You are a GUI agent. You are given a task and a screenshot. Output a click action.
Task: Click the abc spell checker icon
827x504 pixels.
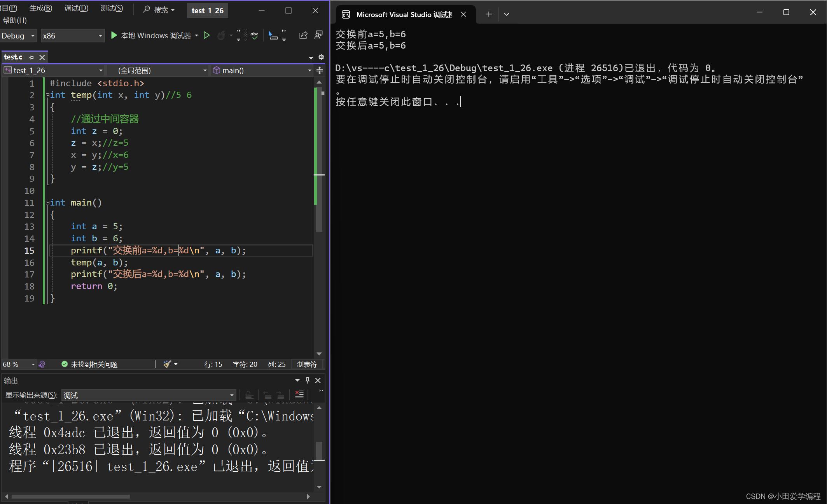click(254, 36)
